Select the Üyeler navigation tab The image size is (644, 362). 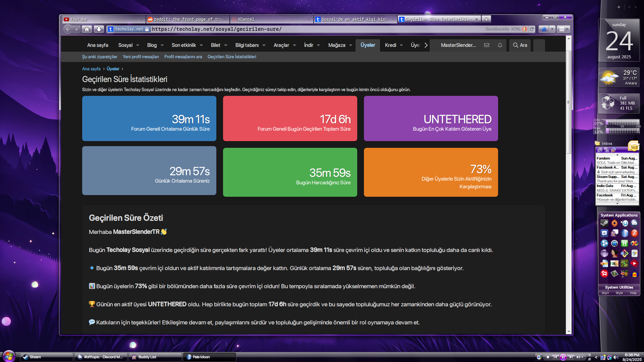pos(368,45)
